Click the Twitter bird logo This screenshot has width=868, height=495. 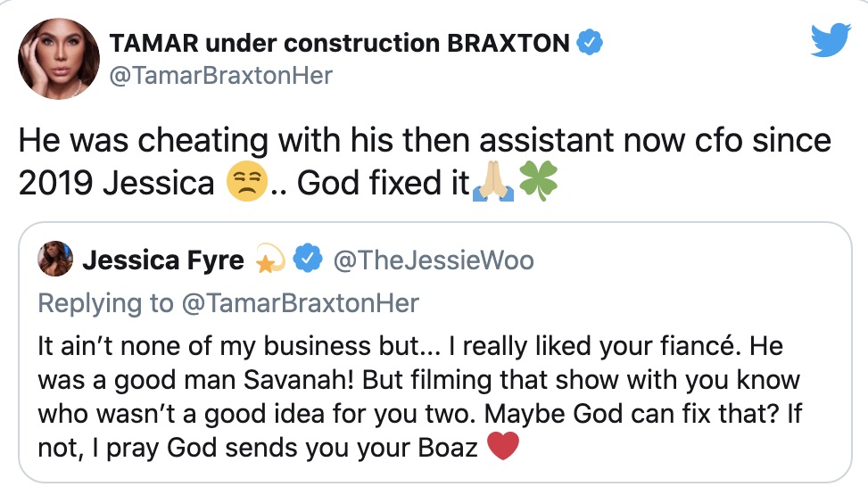(x=831, y=42)
